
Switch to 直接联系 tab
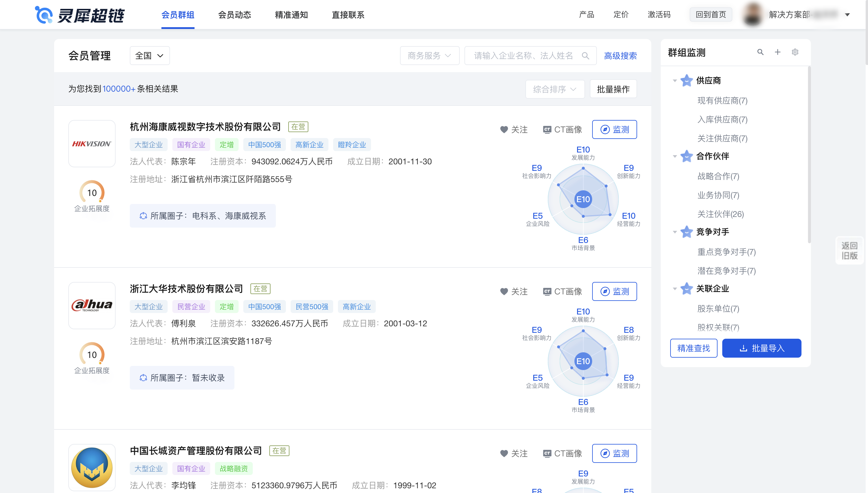coord(348,15)
